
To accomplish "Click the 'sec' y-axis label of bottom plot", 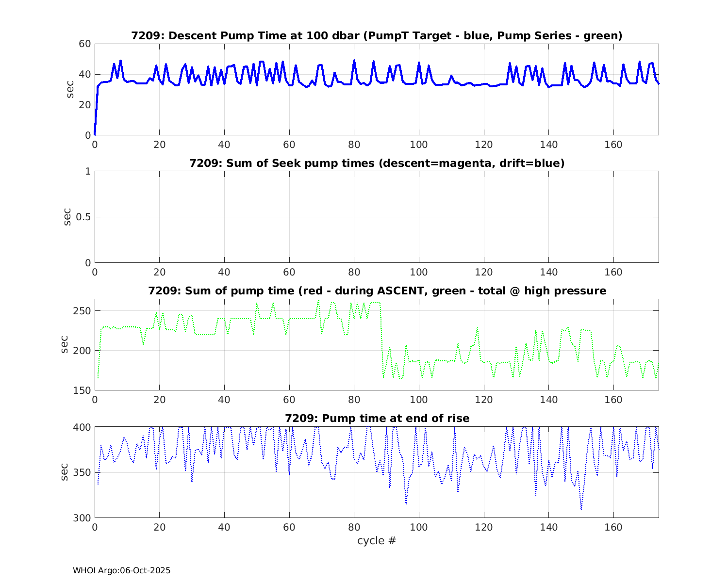I will (x=65, y=472).
